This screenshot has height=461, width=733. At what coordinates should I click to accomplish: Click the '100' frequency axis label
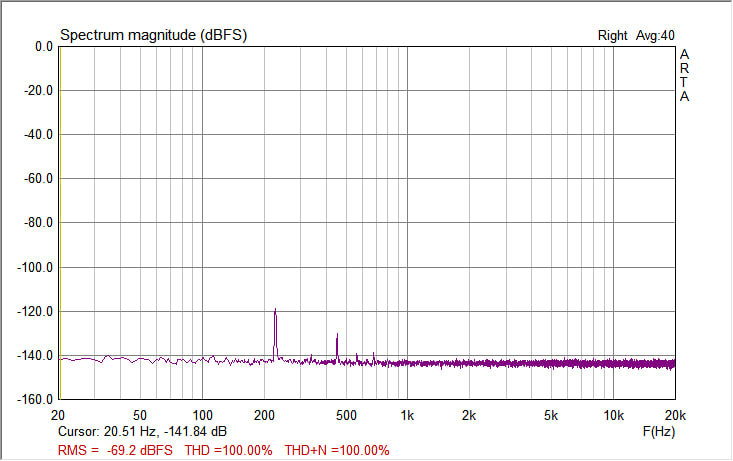click(202, 415)
